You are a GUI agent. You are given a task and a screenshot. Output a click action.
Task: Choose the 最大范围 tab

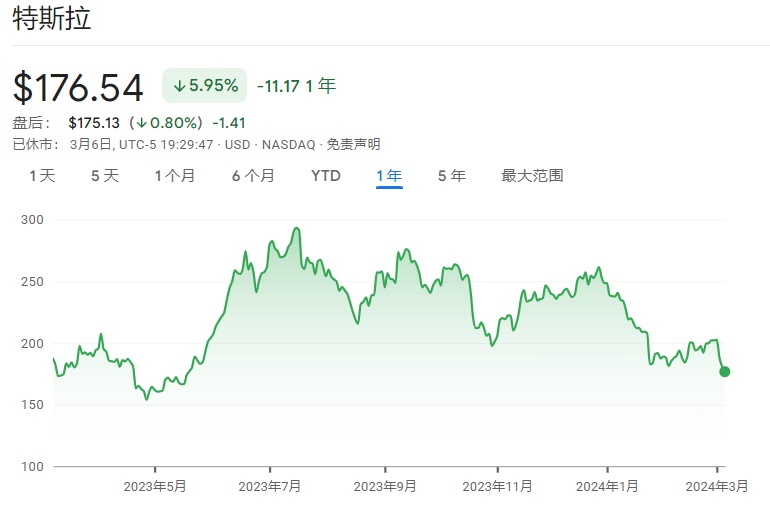click(532, 176)
